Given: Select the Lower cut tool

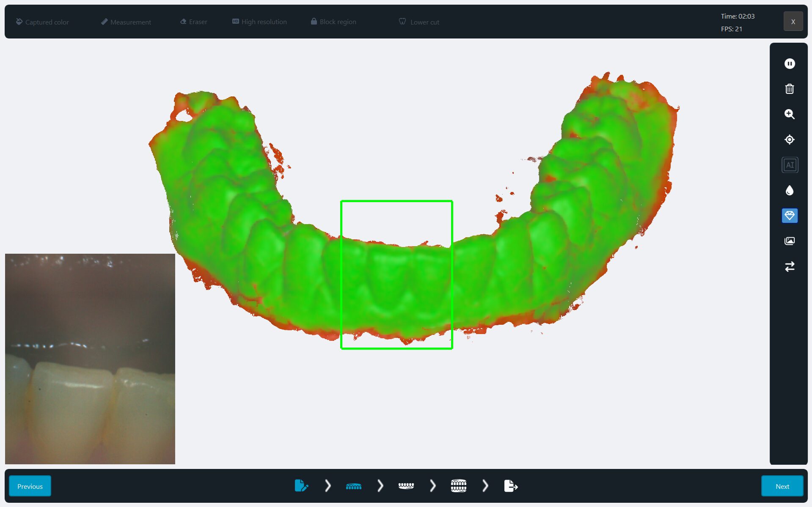Looking at the screenshot, I should 419,22.
